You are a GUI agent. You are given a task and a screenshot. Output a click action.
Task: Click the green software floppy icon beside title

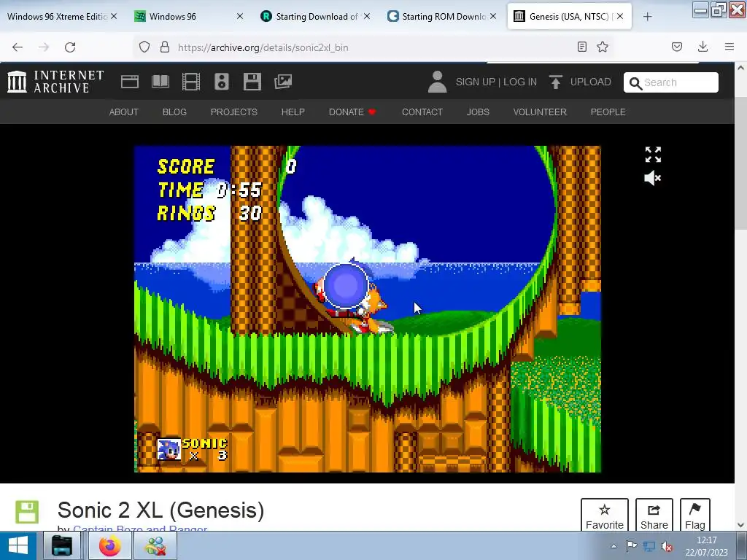coord(27,512)
